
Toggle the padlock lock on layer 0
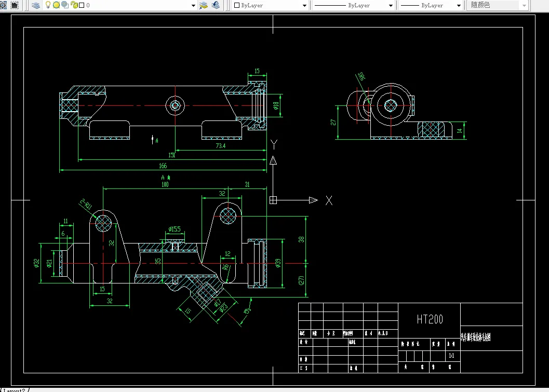pos(74,5)
